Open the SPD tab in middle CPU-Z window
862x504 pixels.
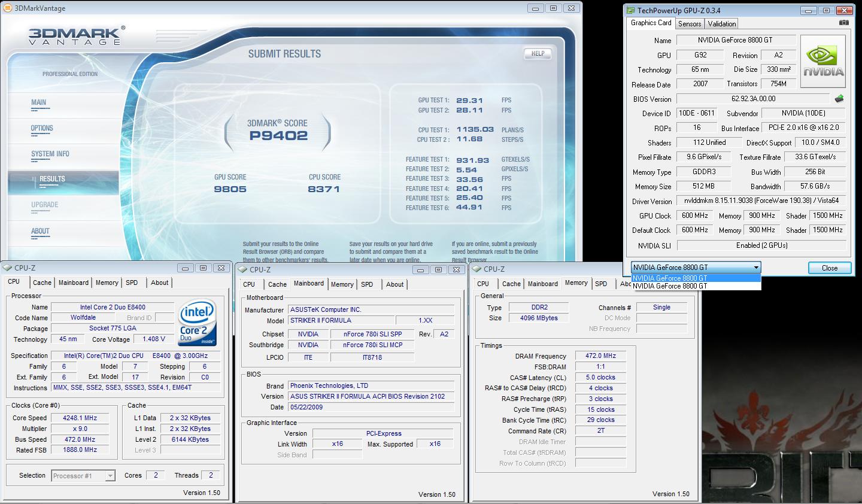point(368,284)
